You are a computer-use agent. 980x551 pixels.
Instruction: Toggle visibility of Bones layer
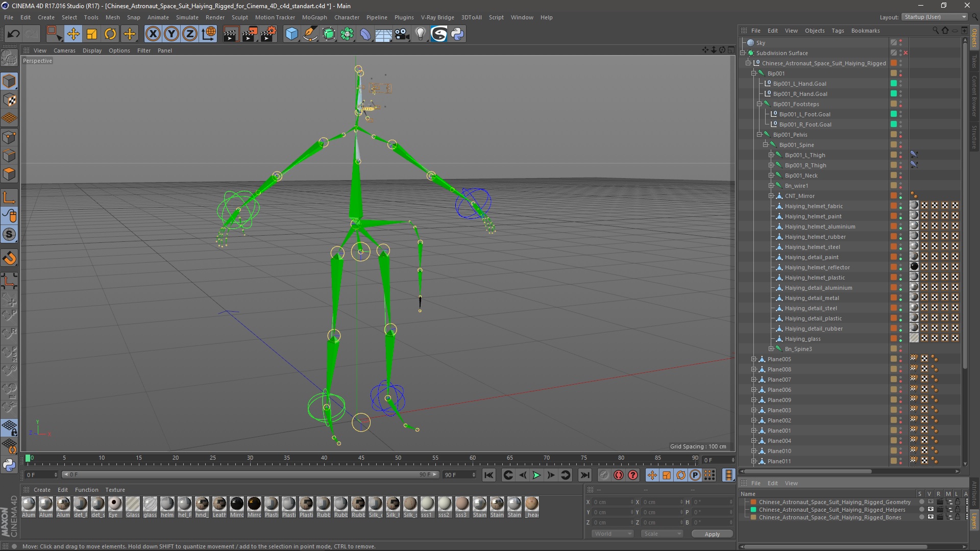click(930, 517)
